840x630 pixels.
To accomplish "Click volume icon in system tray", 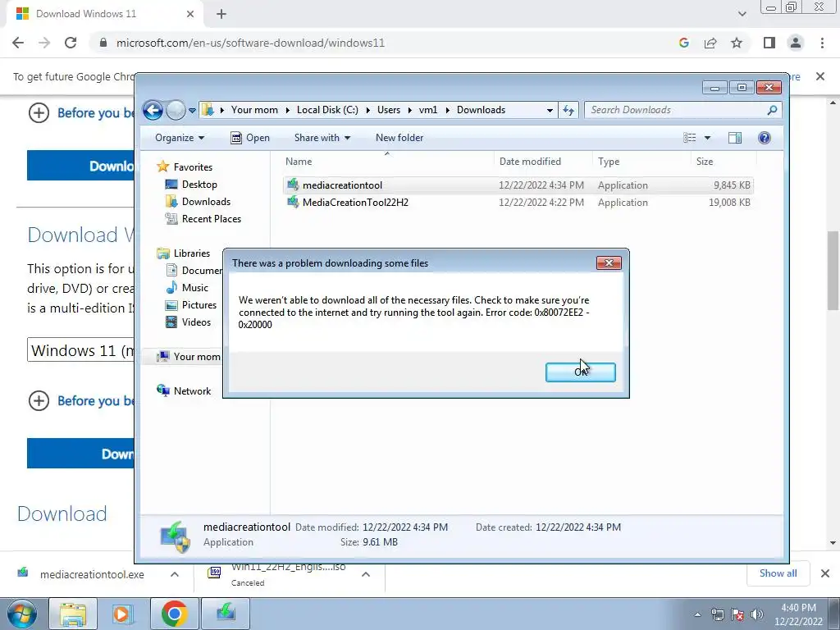I will click(x=756, y=614).
